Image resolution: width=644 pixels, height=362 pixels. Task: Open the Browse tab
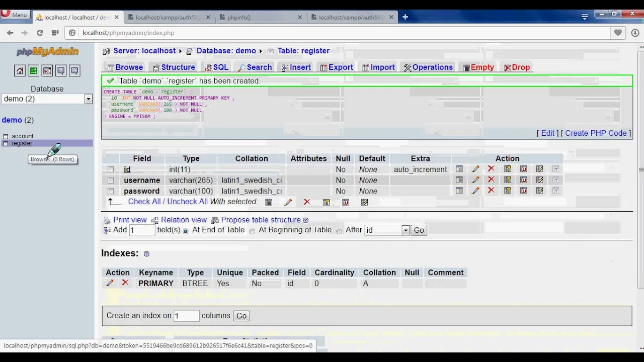125,67
